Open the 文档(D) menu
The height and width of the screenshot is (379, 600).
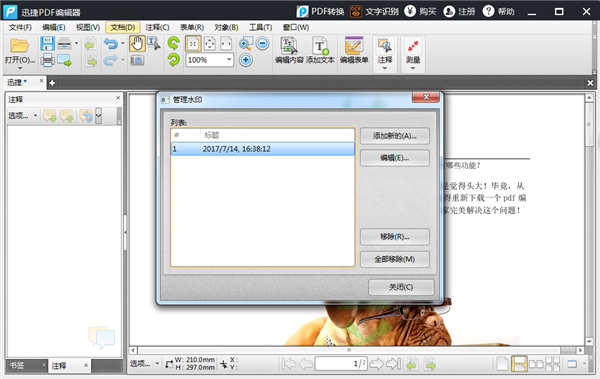coord(123,28)
